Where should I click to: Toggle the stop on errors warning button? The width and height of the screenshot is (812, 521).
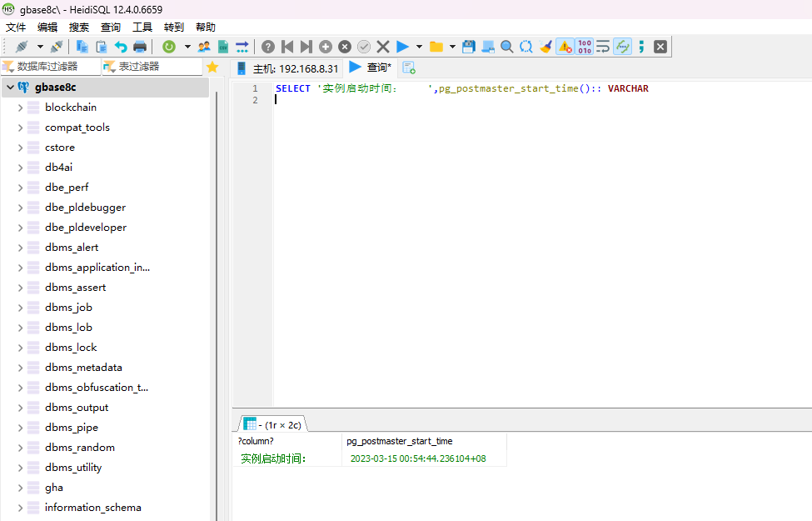(565, 47)
